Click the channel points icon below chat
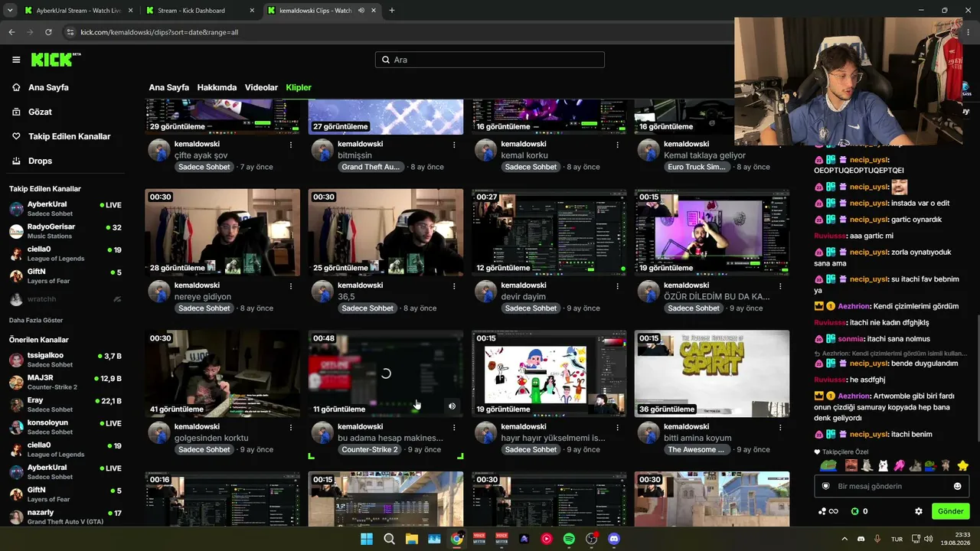The width and height of the screenshot is (980, 551). pos(828,511)
